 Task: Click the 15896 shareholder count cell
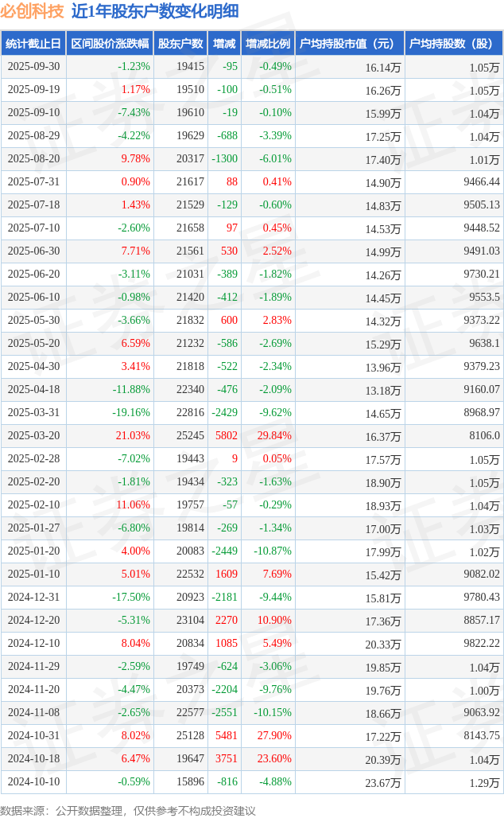pos(189,782)
